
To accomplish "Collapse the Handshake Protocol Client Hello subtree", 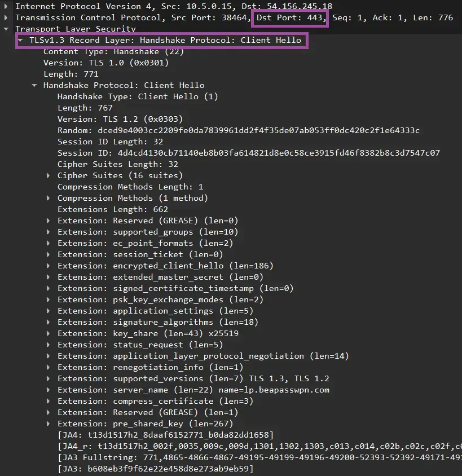I will pyautogui.click(x=34, y=85).
